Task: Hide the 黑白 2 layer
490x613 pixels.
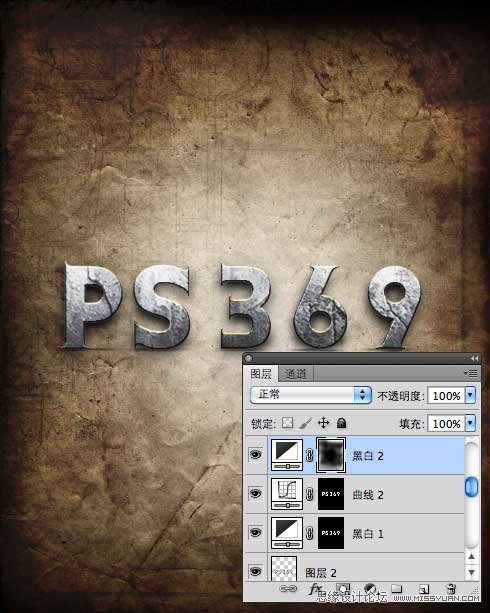Action: point(255,455)
